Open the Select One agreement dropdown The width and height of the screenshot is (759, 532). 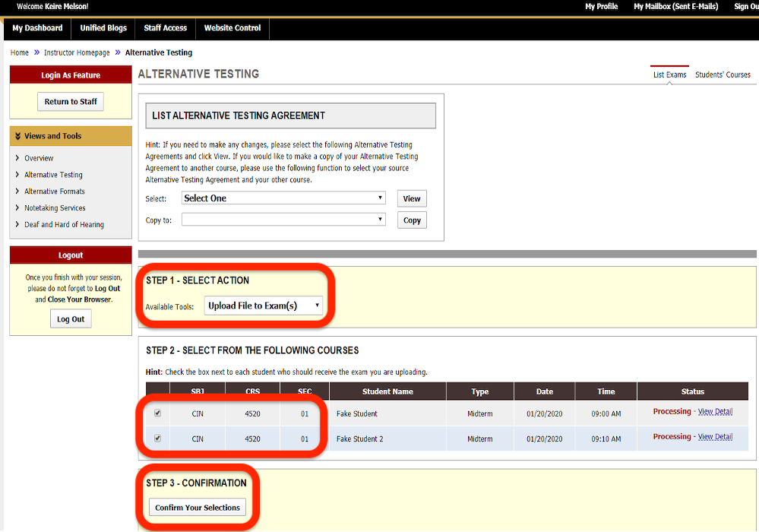283,198
